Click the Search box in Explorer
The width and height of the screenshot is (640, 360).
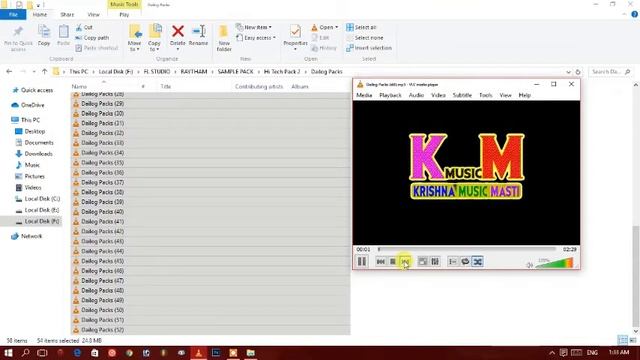[x=611, y=71]
